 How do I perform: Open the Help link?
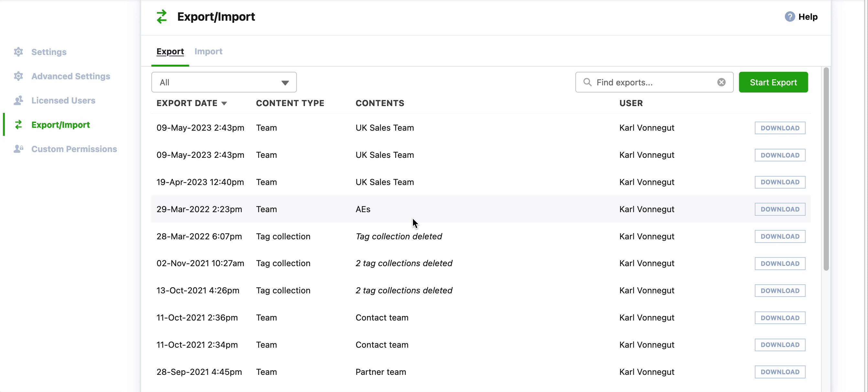808,16
